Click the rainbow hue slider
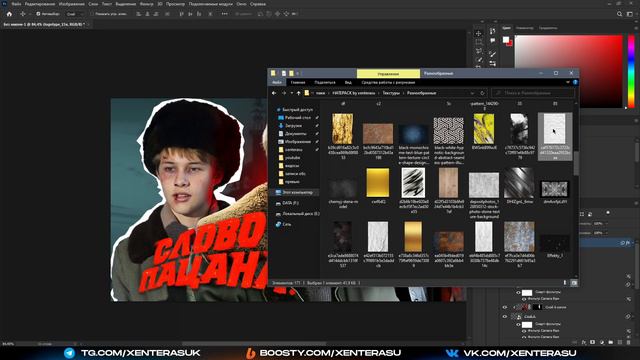 pyautogui.click(x=631, y=71)
